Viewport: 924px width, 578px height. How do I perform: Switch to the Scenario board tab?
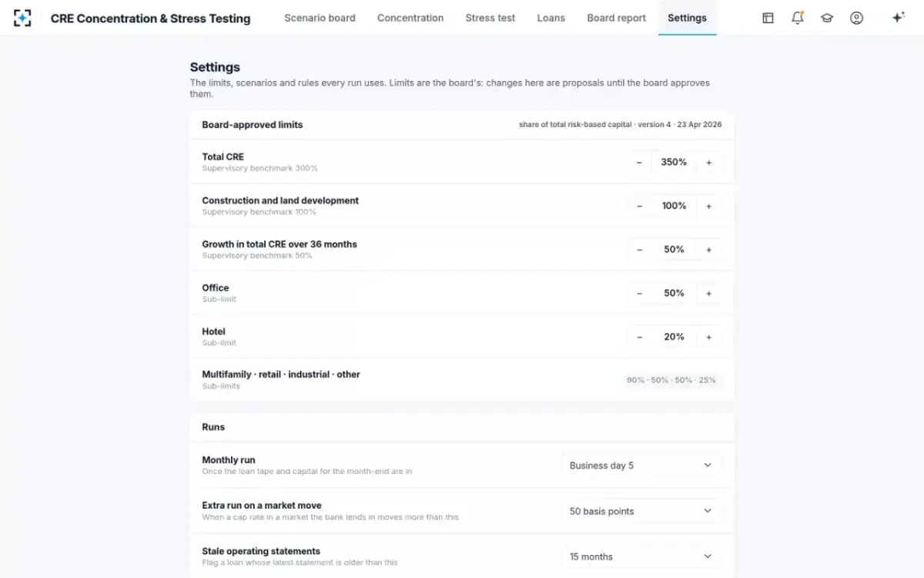(x=320, y=18)
